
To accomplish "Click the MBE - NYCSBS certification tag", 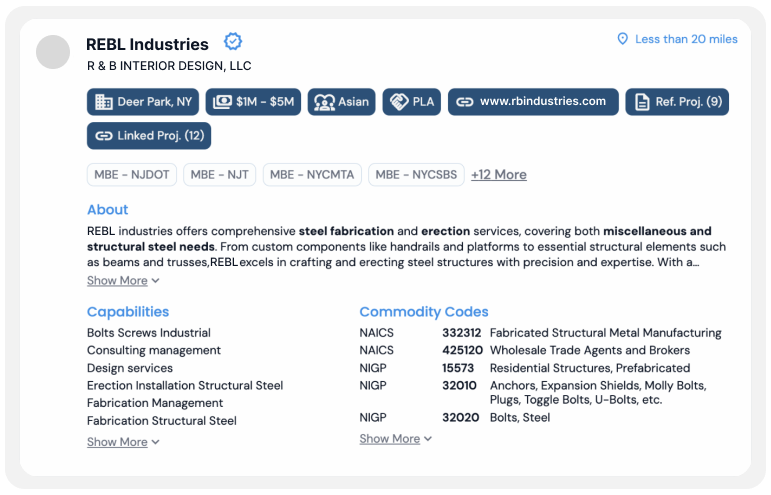I will (416, 175).
